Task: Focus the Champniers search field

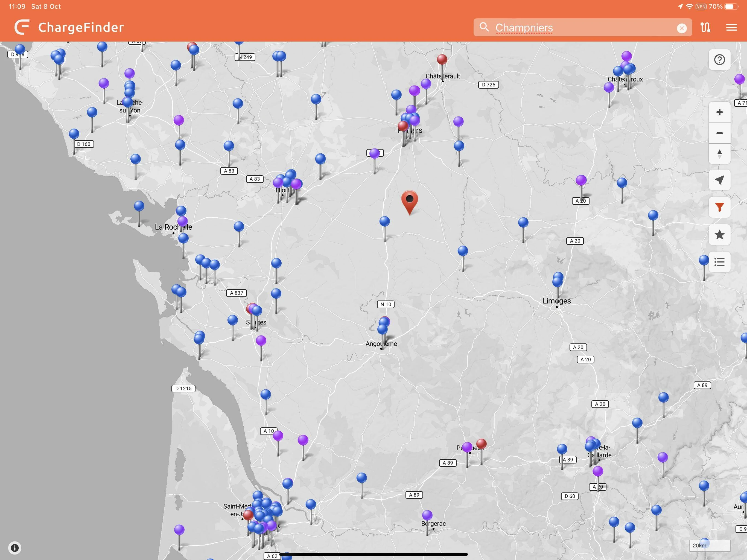Action: [x=583, y=27]
